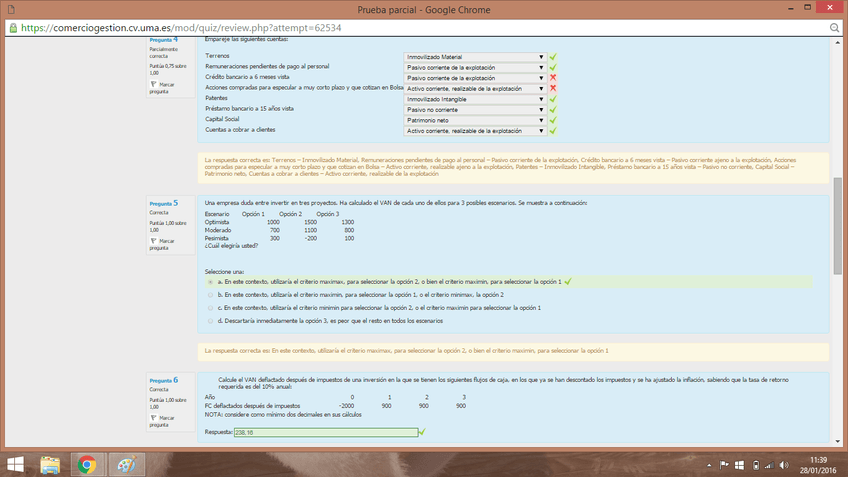Click the volume speaker tray icon
The height and width of the screenshot is (477, 848).
772,465
